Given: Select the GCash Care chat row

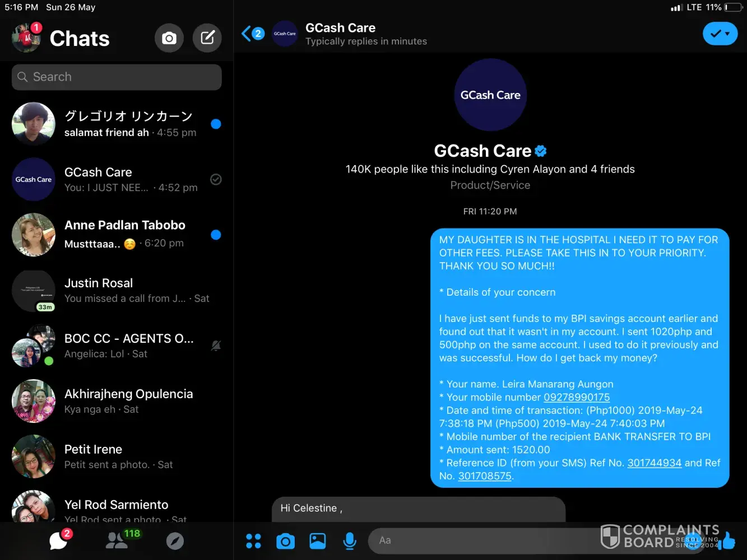Looking at the screenshot, I should pyautogui.click(x=117, y=179).
